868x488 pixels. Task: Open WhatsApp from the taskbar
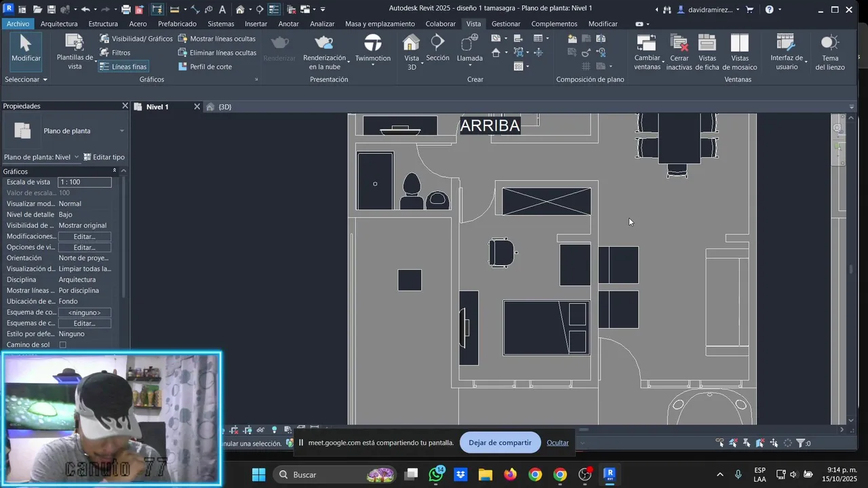coord(436,474)
